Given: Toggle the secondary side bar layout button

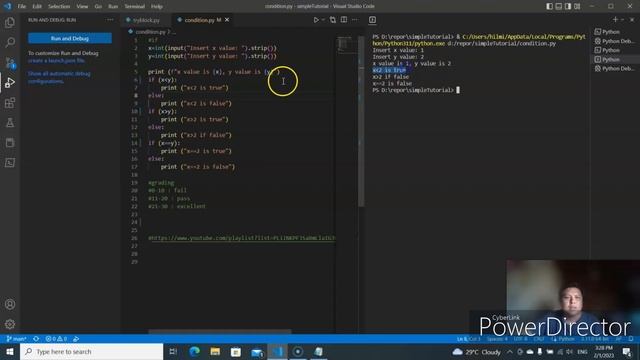Looking at the screenshot, I should pos(568,6).
